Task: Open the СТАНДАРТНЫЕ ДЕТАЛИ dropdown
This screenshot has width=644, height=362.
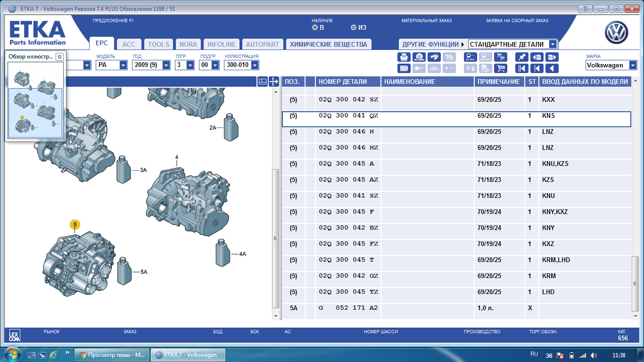Action: coord(513,44)
